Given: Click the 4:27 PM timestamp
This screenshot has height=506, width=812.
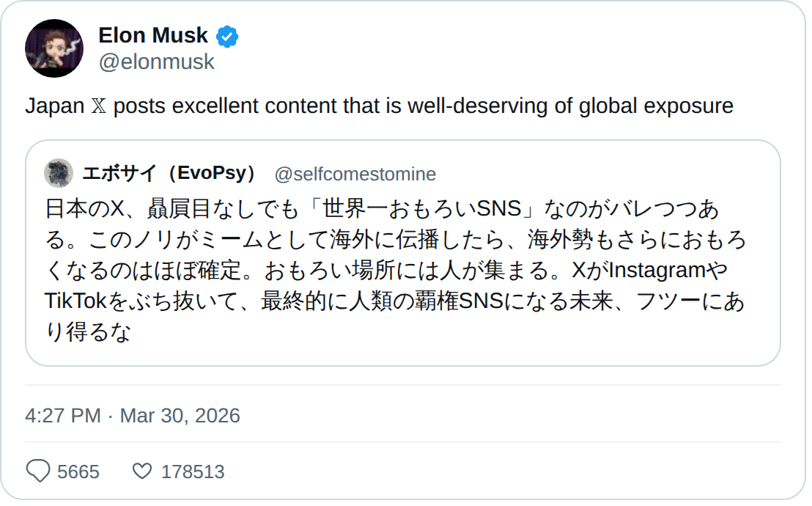Looking at the screenshot, I should [62, 416].
